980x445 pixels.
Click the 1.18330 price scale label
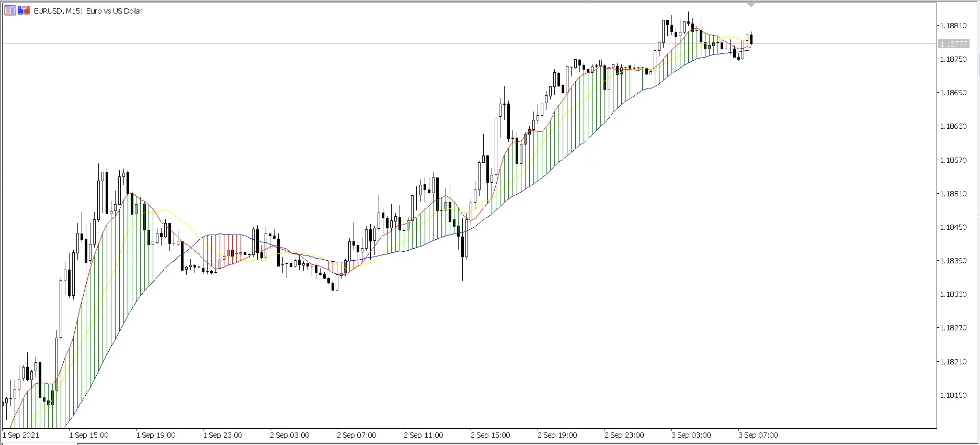click(953, 294)
